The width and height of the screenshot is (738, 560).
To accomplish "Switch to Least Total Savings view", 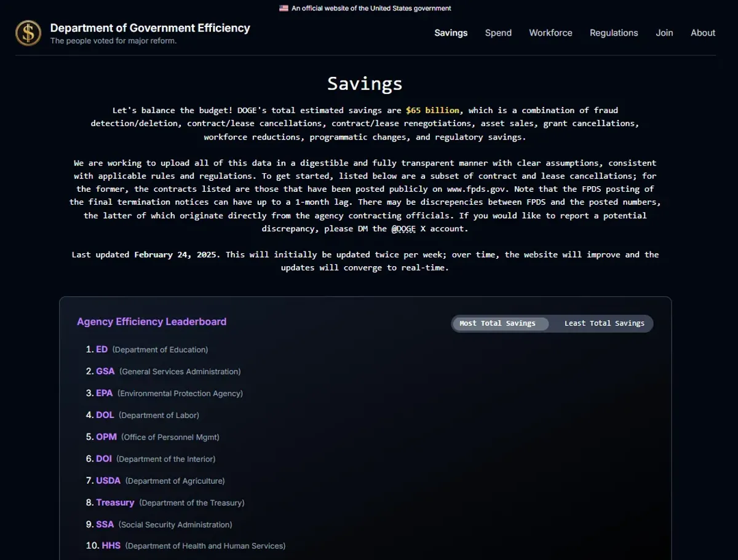I will 604,323.
